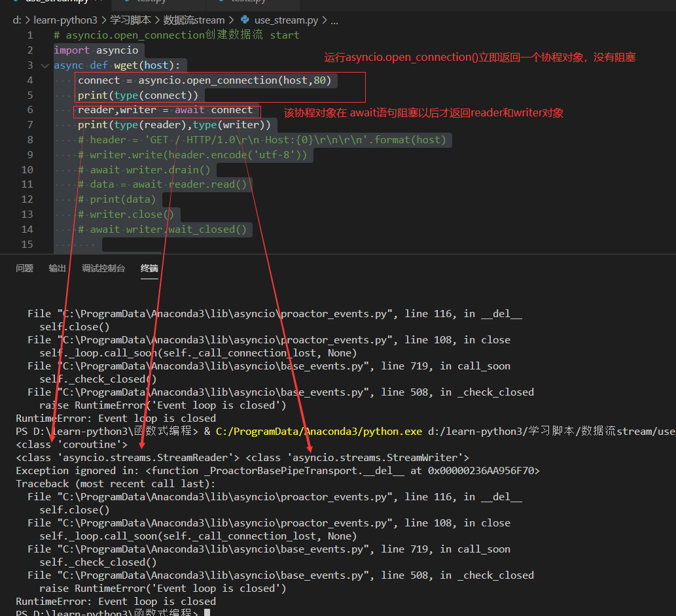Select the 终端 (Terminal) panel tab
This screenshot has width=676, height=616.
[149, 268]
